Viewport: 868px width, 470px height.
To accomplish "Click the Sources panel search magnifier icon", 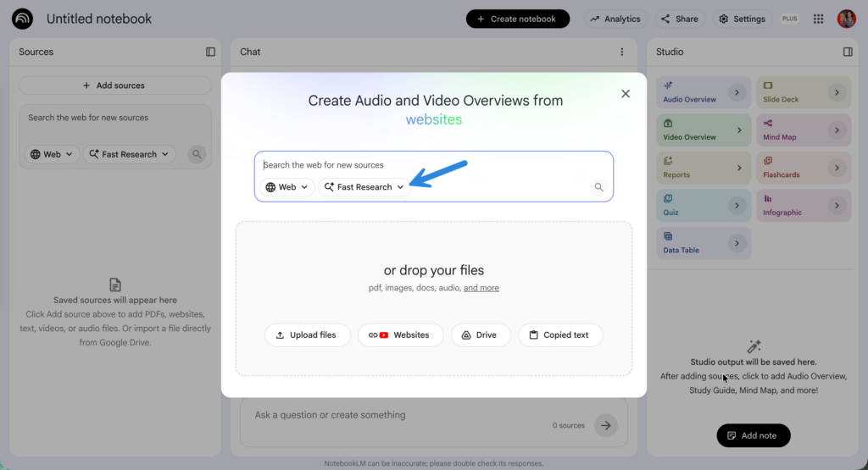I will 197,154.
